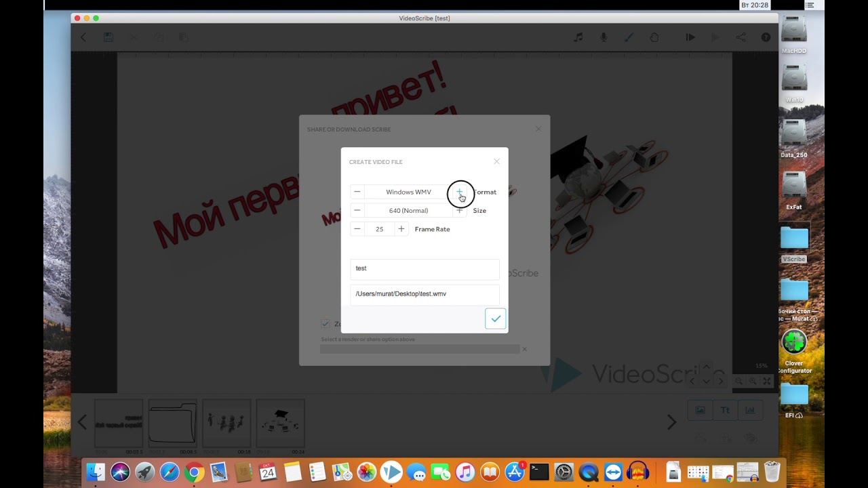Close the Create Video File dialog
This screenshot has height=488, width=868.
click(x=496, y=161)
